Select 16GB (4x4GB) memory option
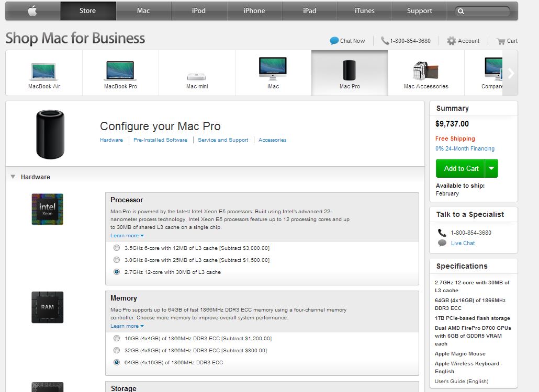 (x=117, y=339)
